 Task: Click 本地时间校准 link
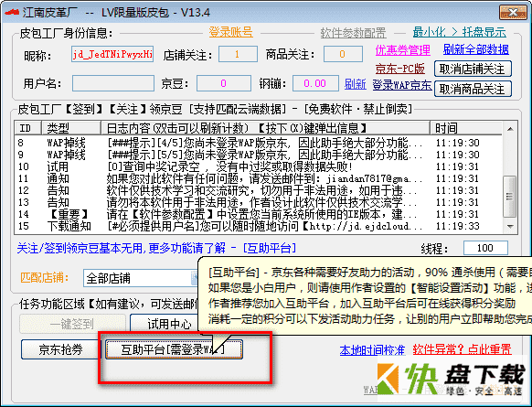pyautogui.click(x=372, y=350)
